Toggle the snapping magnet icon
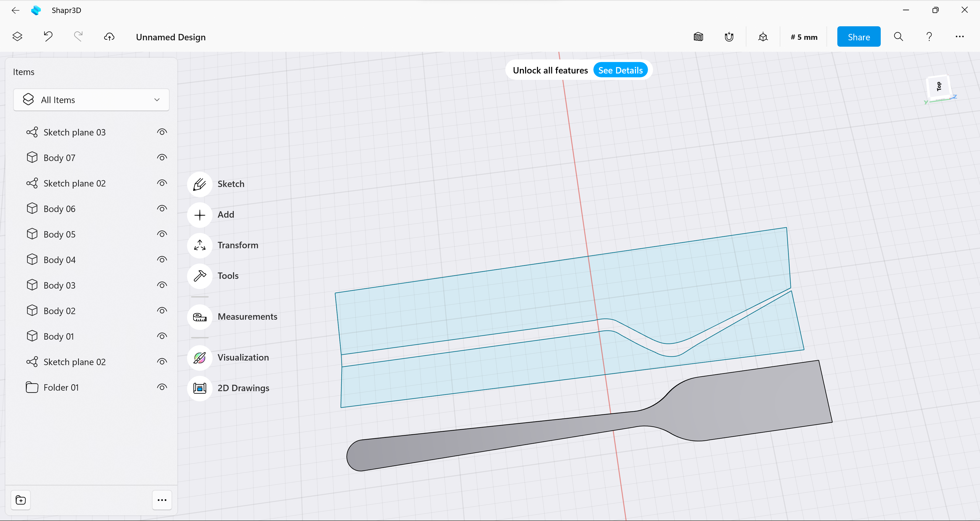This screenshot has width=980, height=521. click(x=729, y=37)
